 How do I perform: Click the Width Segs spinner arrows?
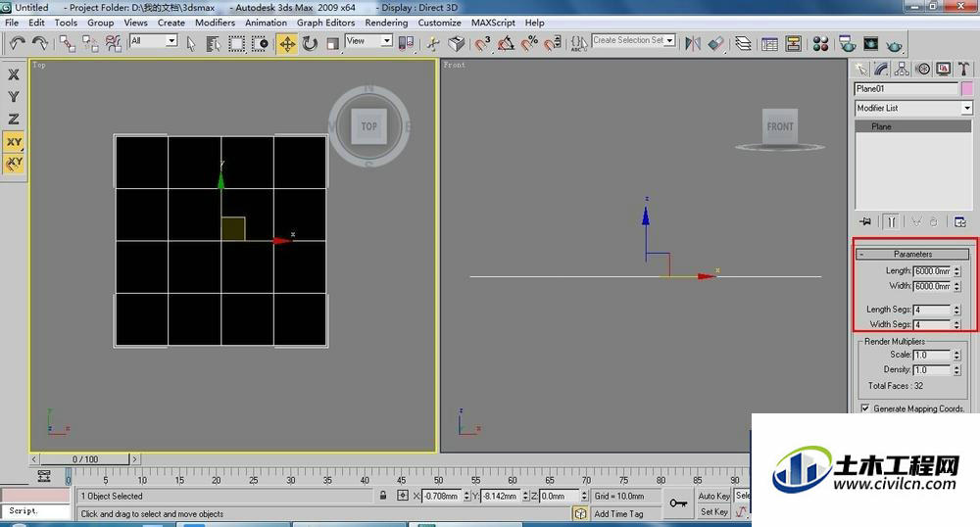(956, 324)
